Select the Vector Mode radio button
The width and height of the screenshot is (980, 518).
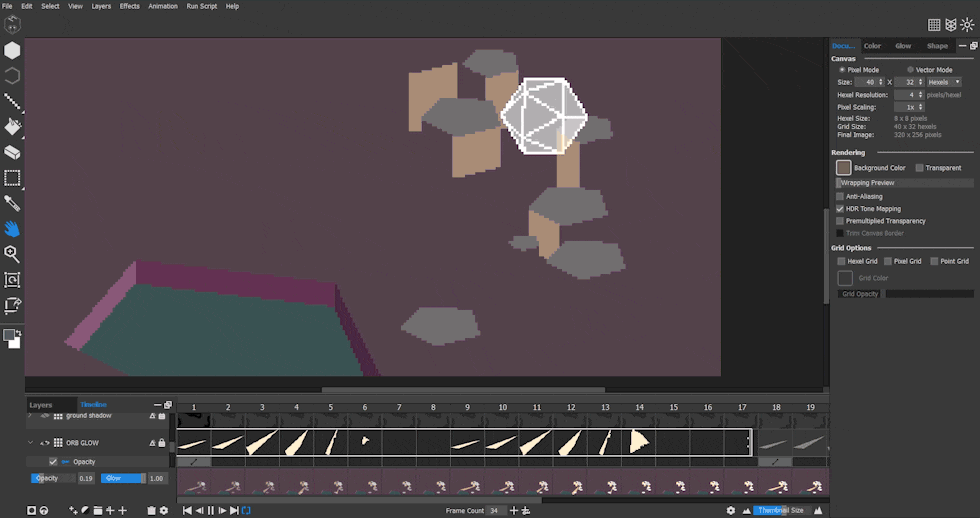tap(910, 70)
